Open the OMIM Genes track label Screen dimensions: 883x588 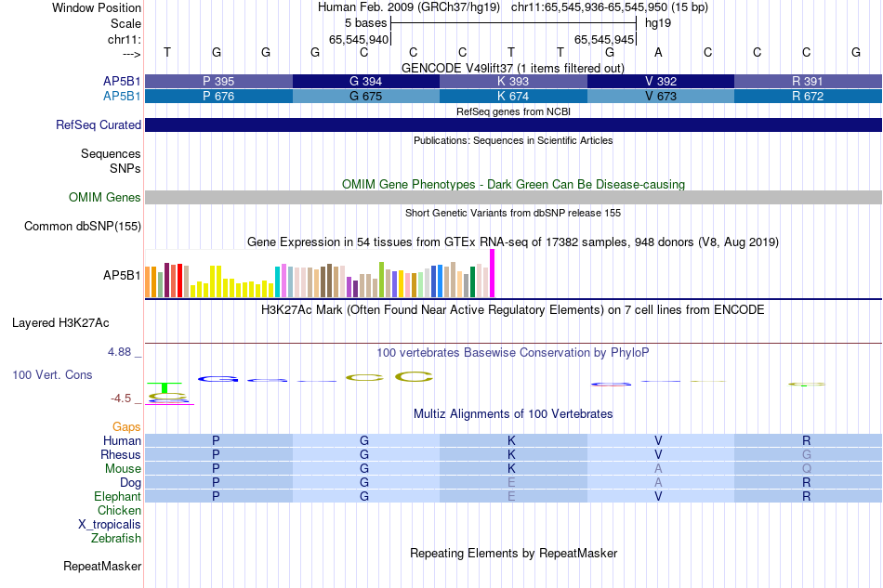tap(104, 198)
